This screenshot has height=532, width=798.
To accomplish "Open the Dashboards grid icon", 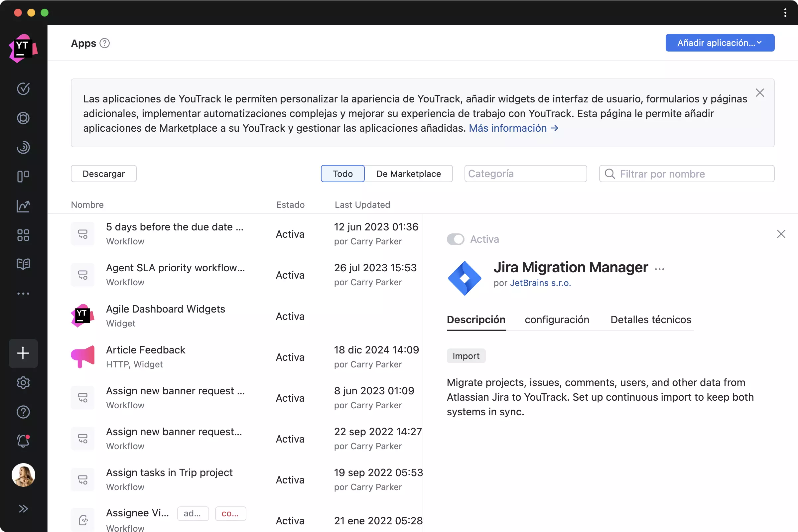I will tap(23, 235).
